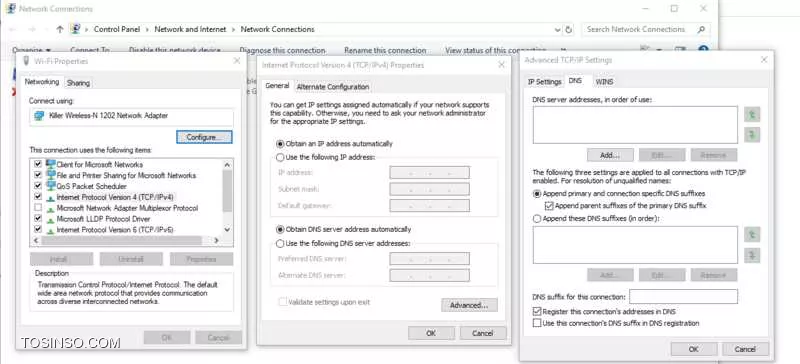Viewport: 800px width, 364px height.
Task: Click the items list scroll-right arrow
Action: [x=216, y=240]
